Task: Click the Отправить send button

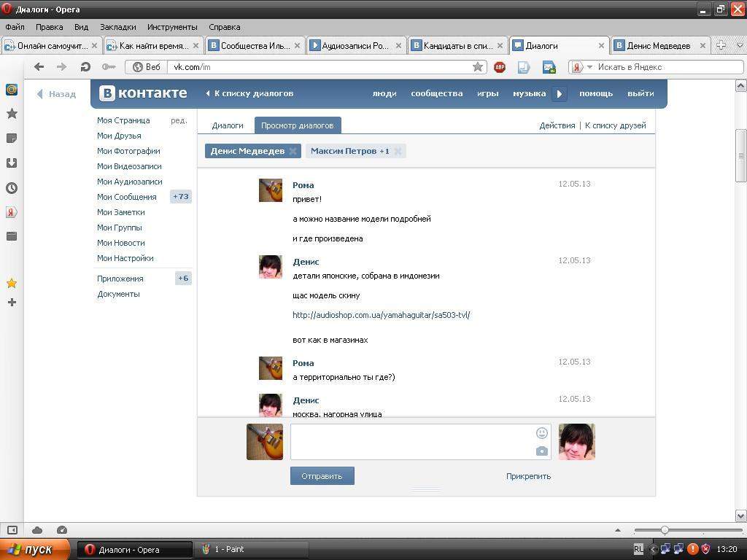Action: [x=322, y=475]
